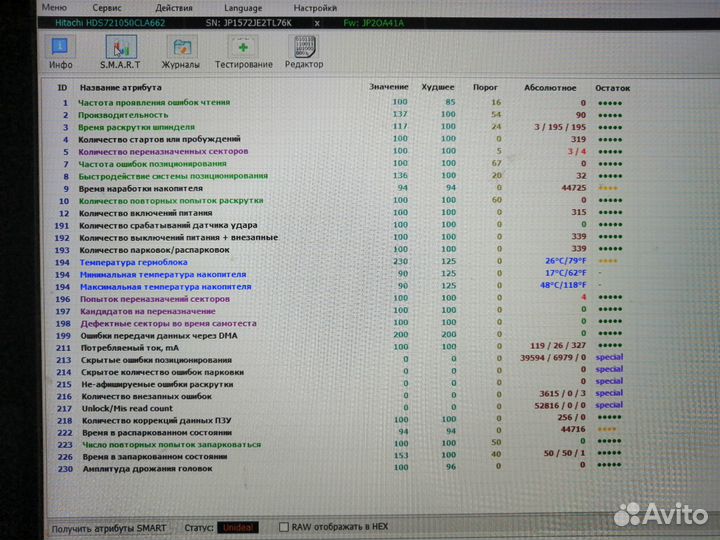The height and width of the screenshot is (540, 720).
Task: Open the Меню menu
Action: click(x=55, y=6)
